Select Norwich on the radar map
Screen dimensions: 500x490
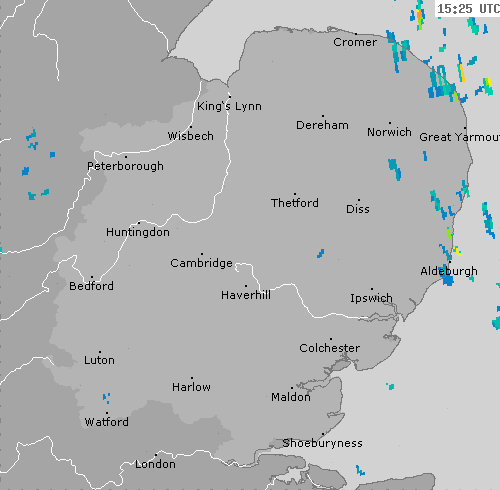[389, 132]
